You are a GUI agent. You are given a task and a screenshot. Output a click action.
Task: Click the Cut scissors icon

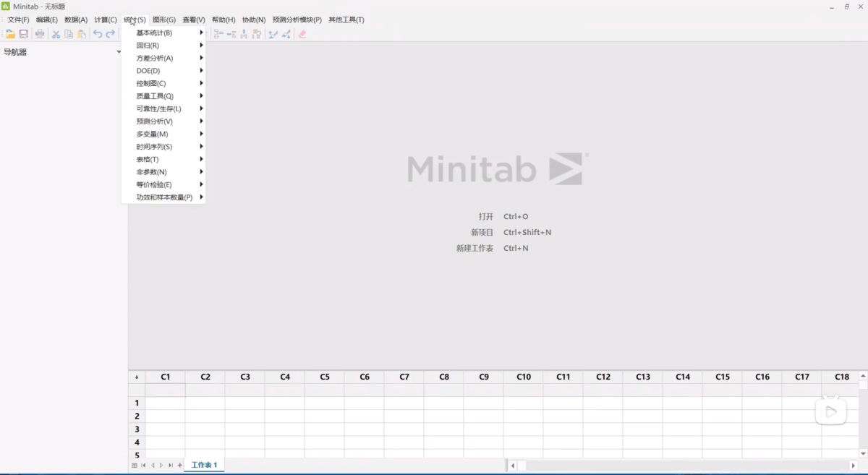pos(56,34)
